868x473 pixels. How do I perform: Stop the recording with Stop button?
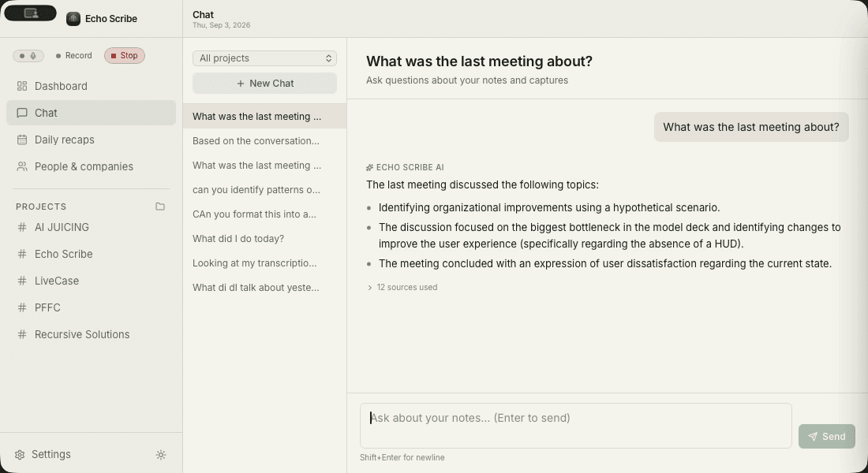[x=125, y=55]
